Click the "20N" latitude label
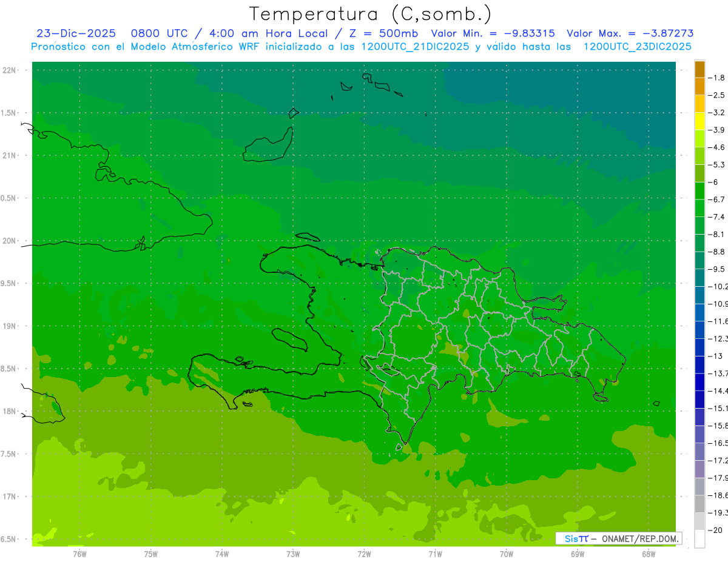 10,241
